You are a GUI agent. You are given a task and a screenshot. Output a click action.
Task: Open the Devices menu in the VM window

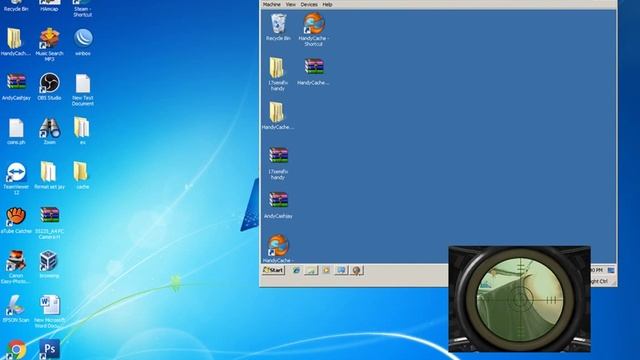point(309,4)
